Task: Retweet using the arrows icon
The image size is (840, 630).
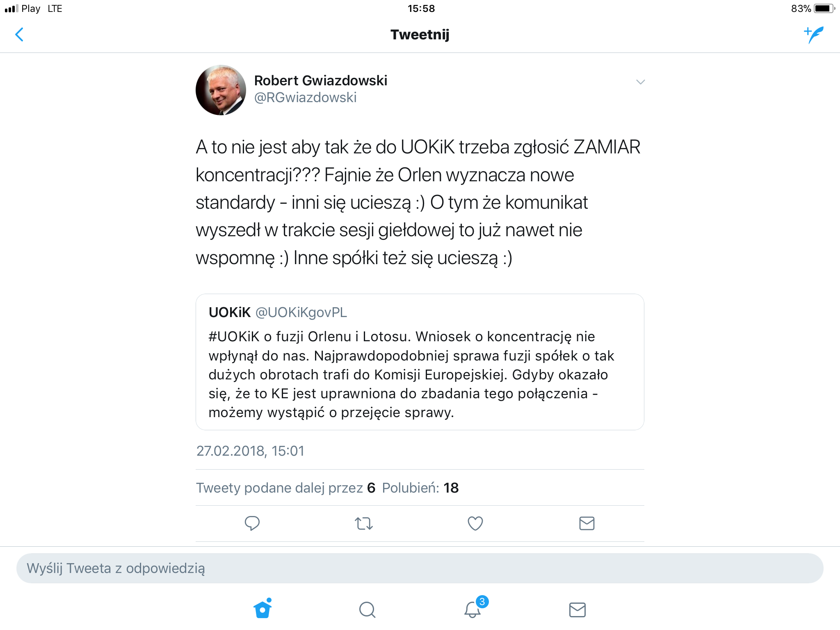Action: point(363,523)
